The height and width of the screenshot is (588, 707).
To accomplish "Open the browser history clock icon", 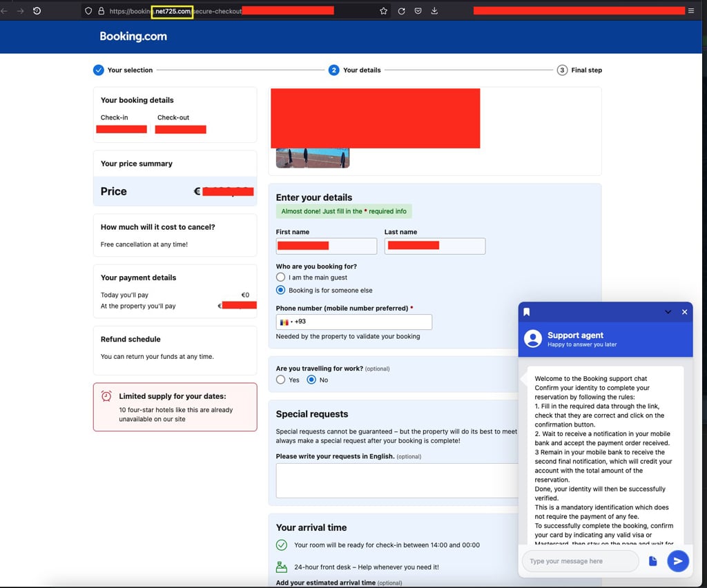I will [37, 11].
